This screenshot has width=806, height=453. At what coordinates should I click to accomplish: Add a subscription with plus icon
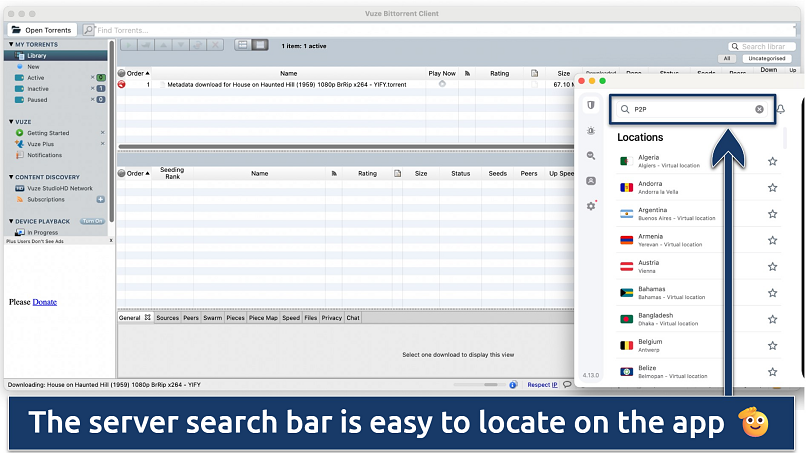[x=100, y=199]
